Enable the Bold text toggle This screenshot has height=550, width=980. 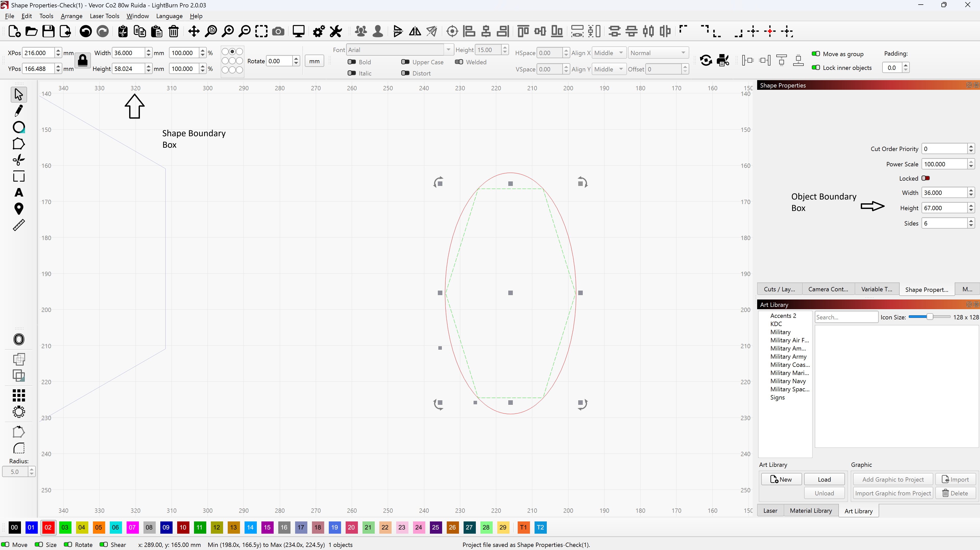point(352,62)
